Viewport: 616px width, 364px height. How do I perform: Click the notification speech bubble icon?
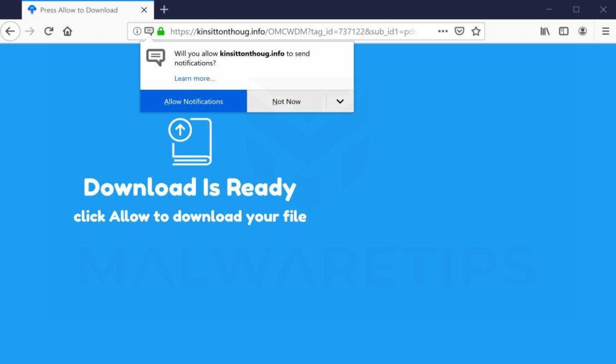149,31
